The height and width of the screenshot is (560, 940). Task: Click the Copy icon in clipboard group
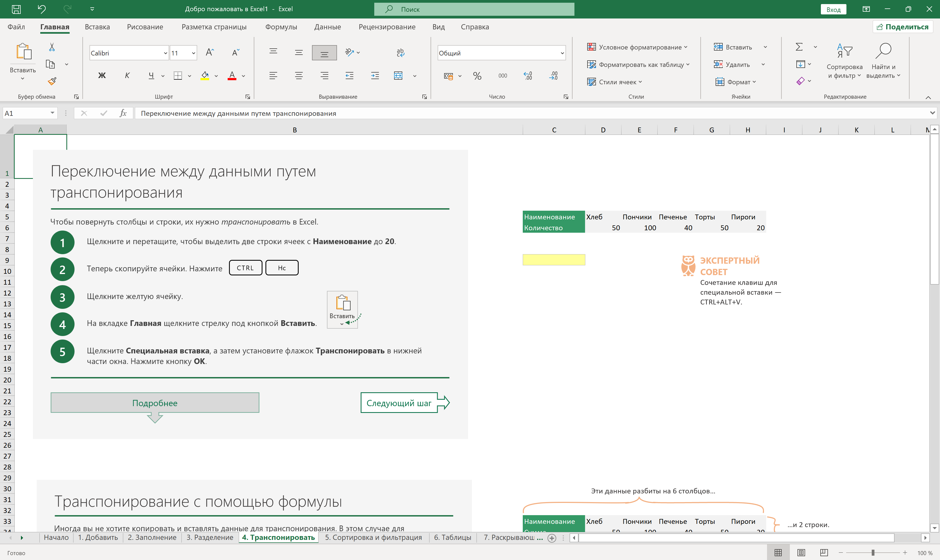50,64
